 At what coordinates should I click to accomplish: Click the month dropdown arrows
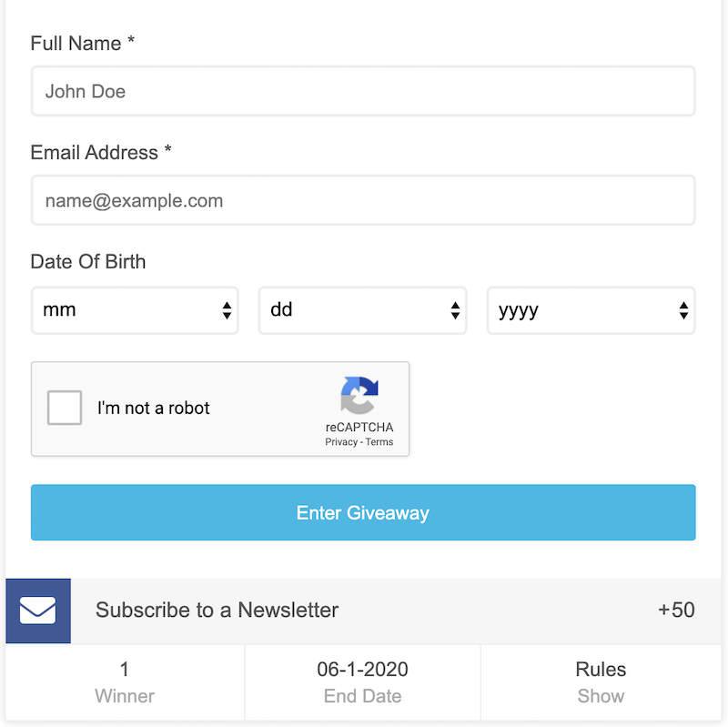point(227,311)
